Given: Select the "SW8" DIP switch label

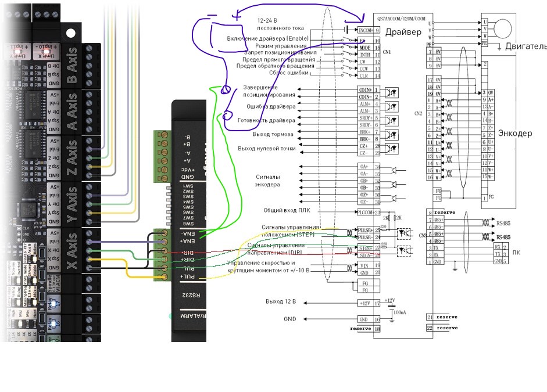Looking at the screenshot, I should click(x=188, y=224).
